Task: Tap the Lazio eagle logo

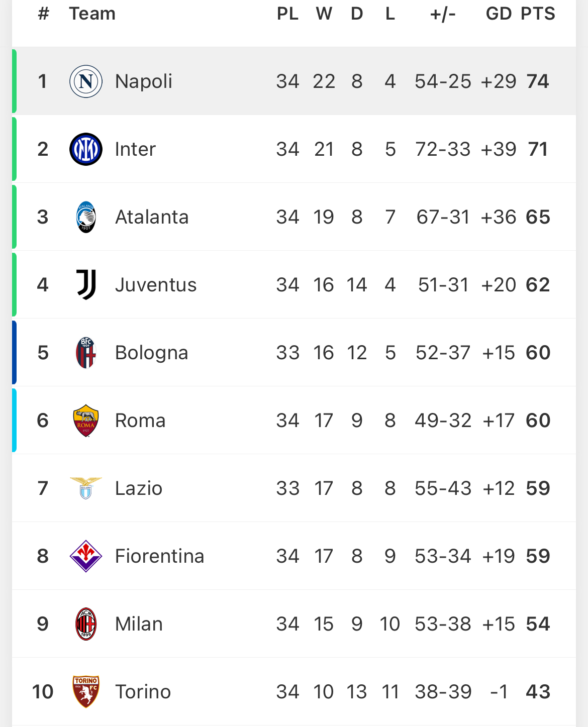Action: pos(86,488)
